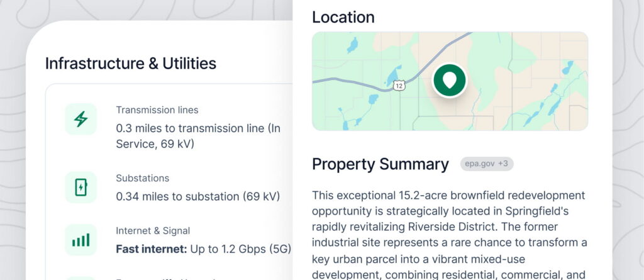Viewport: 644px width, 280px height.
Task: Click the 0.34 miles to substation text
Action: pyautogui.click(x=197, y=196)
